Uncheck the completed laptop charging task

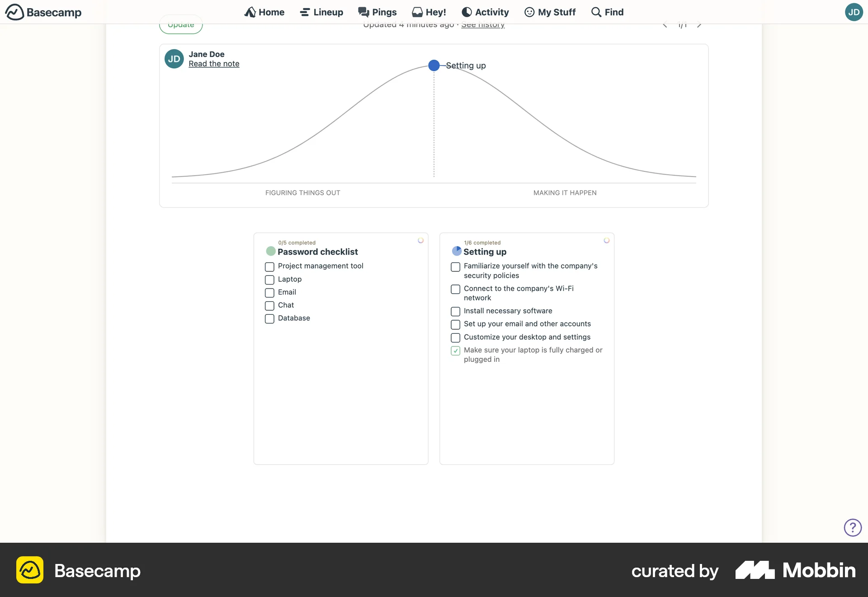coord(455,351)
